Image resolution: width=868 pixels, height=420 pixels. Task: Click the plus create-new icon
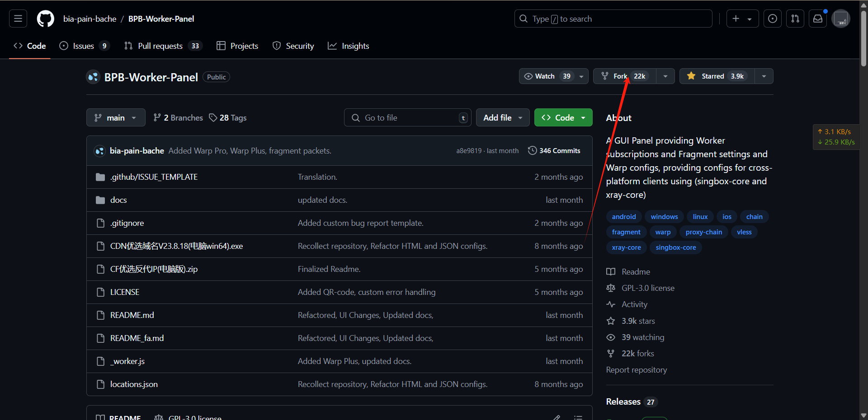tap(736, 19)
